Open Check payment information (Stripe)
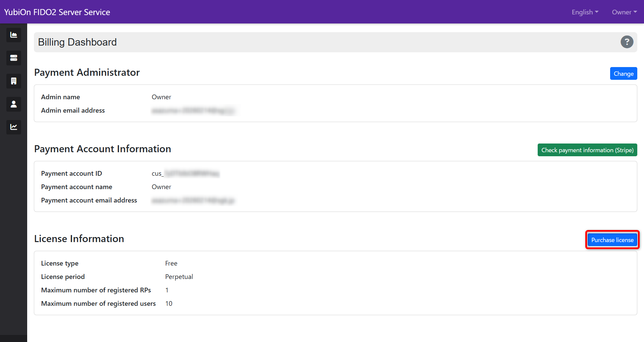 coord(587,150)
